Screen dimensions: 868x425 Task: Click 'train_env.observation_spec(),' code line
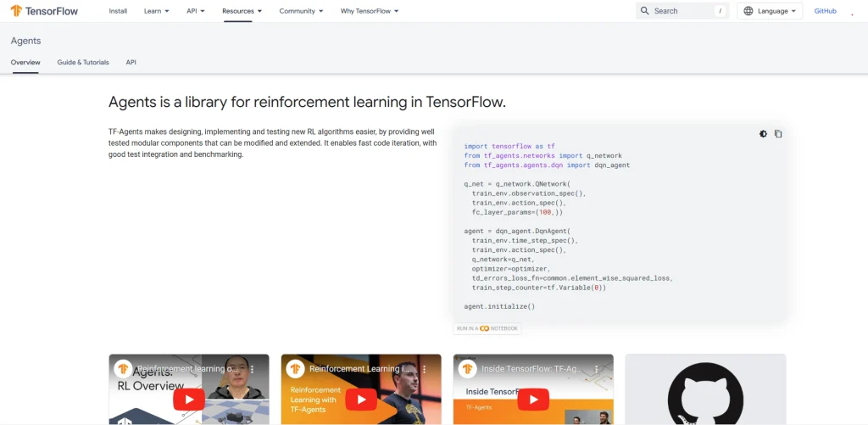[529, 193]
